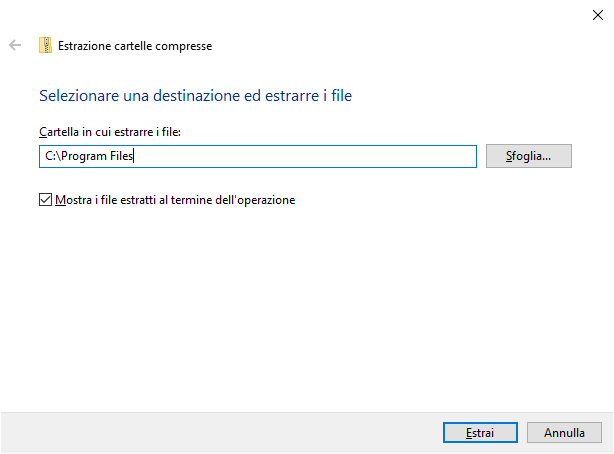Click the blank white area below the checkbox
Image resolution: width=614 pixels, height=454 pixels.
click(x=300, y=300)
